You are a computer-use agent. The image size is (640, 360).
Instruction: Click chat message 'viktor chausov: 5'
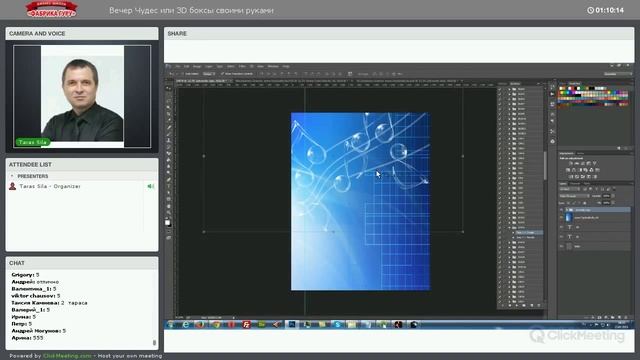pos(36,296)
